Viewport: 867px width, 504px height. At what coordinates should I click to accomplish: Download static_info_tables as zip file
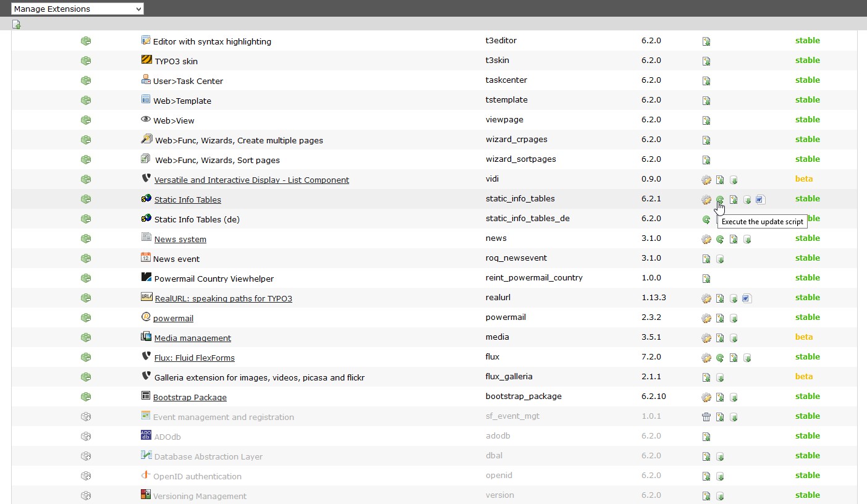coord(734,200)
